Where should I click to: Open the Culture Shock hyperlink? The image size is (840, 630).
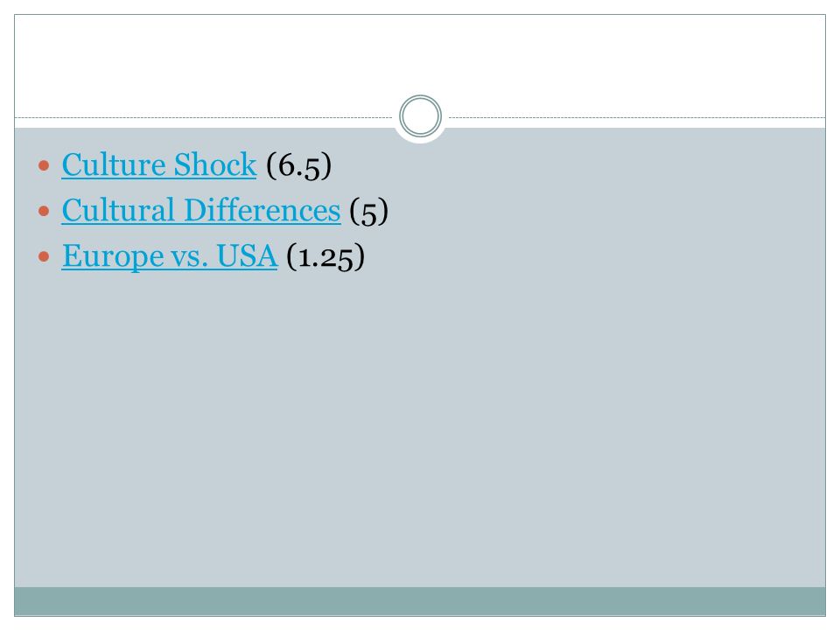159,164
